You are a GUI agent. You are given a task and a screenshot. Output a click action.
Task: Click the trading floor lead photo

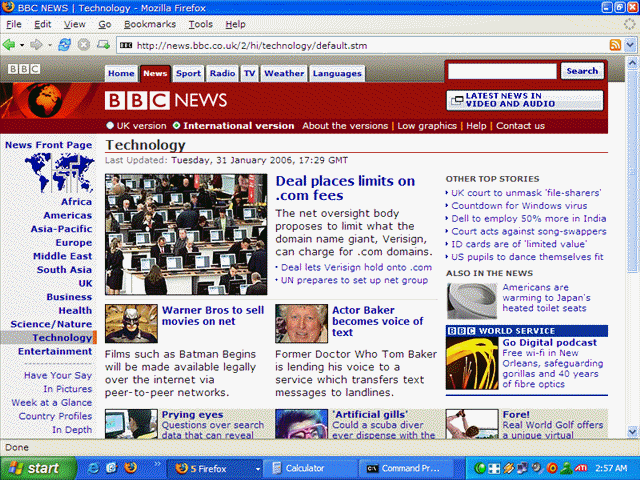(186, 234)
